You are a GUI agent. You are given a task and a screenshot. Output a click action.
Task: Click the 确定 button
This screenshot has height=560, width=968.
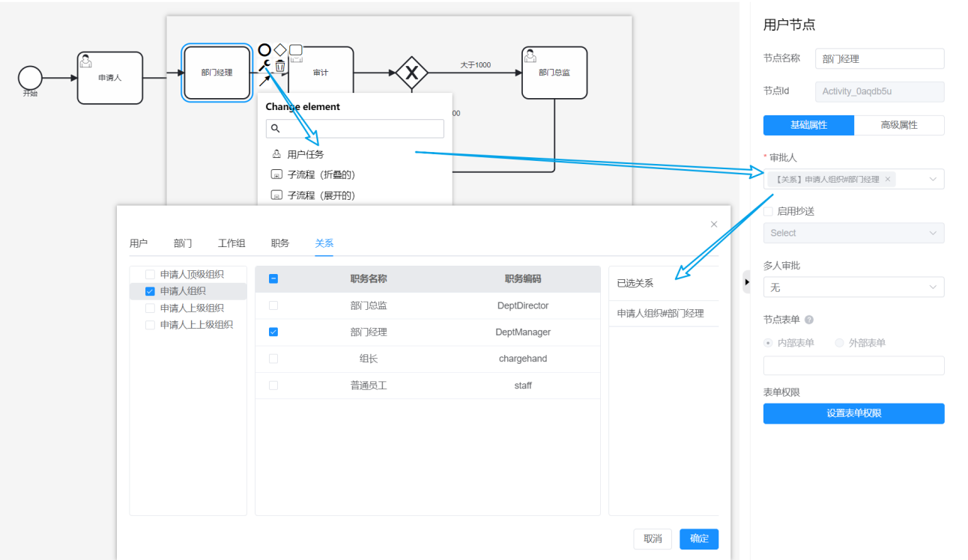pyautogui.click(x=698, y=539)
